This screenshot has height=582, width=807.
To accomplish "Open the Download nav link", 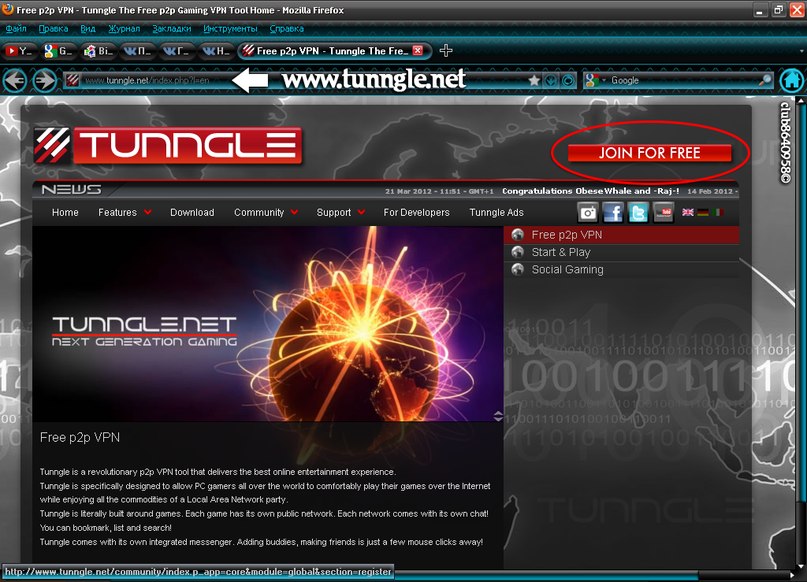I will click(192, 212).
